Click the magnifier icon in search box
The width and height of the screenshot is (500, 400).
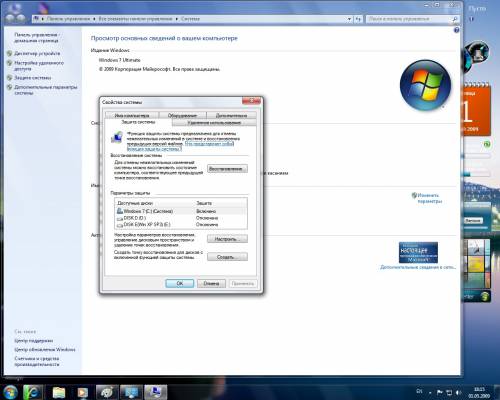pyautogui.click(x=454, y=19)
